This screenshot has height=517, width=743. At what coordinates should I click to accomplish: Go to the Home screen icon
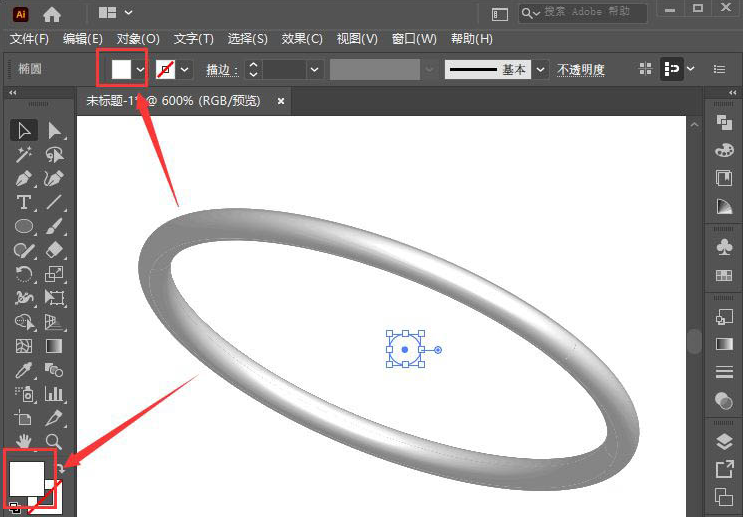coord(52,15)
